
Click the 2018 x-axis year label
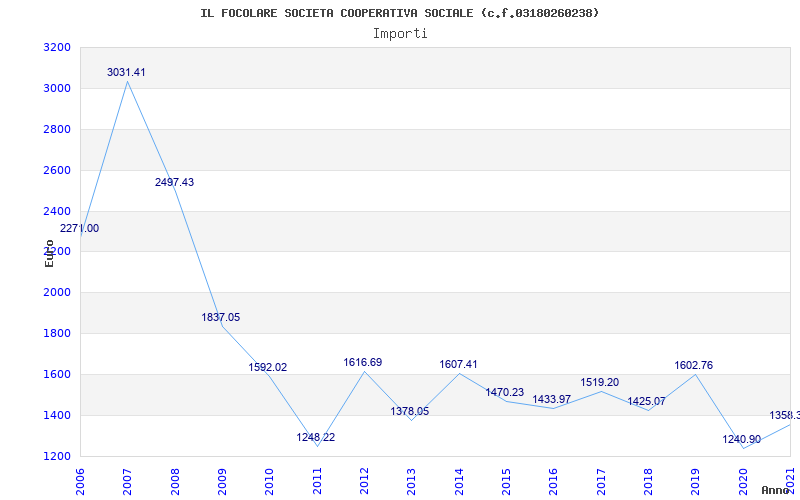(648, 481)
